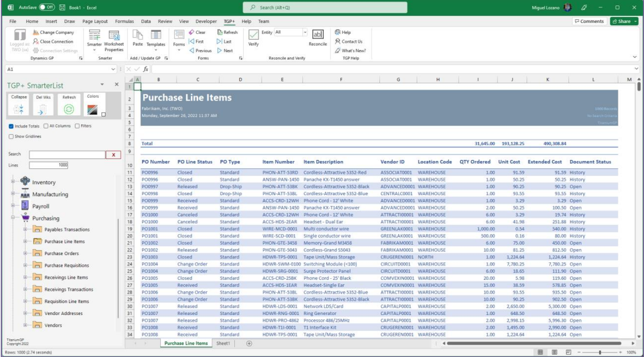This screenshot has height=357, width=644.
Task: Uncheck Include Totals checkbox
Action: [11, 126]
